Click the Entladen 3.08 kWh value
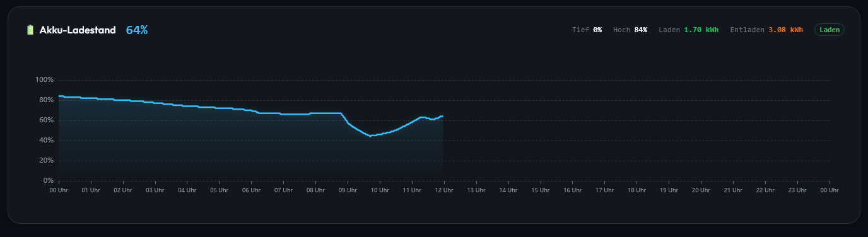The image size is (868, 237). [785, 30]
